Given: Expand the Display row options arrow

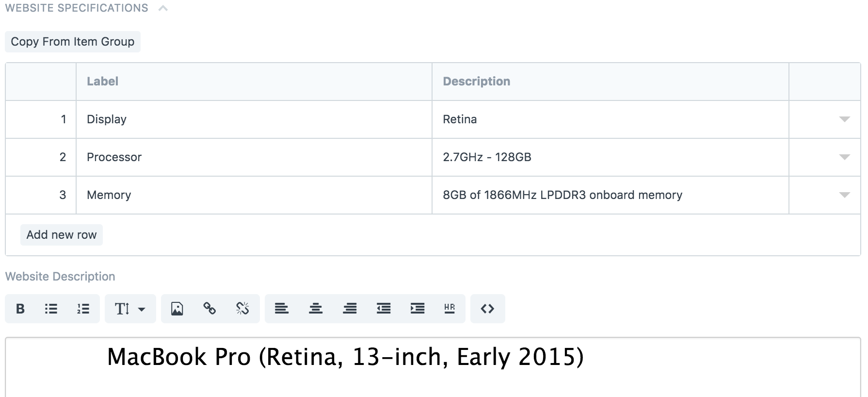Looking at the screenshot, I should click(x=844, y=119).
